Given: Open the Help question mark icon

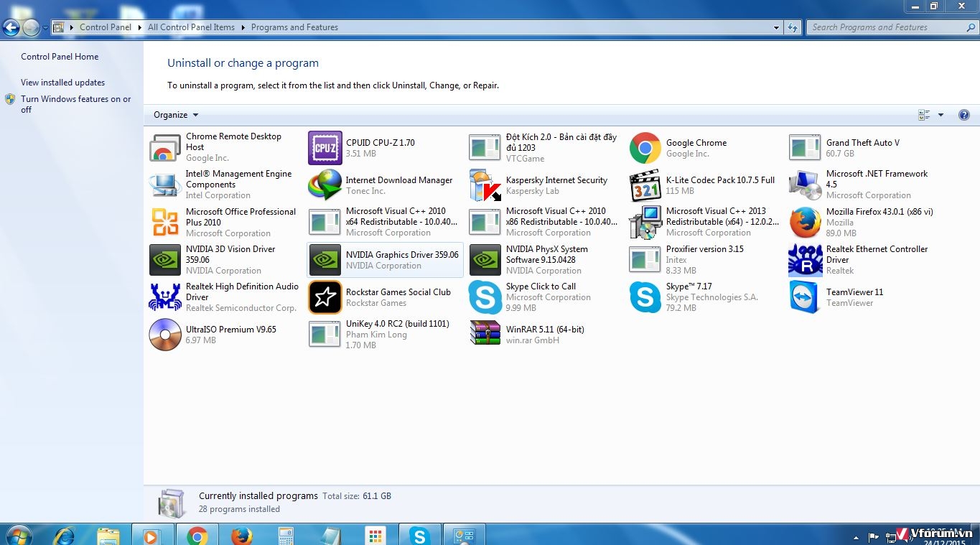Looking at the screenshot, I should [x=964, y=115].
